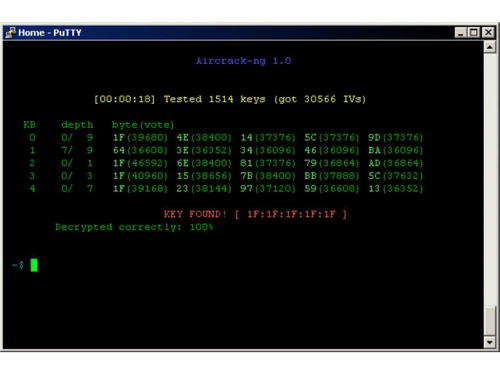Click the value 5C(37632)

(x=396, y=176)
